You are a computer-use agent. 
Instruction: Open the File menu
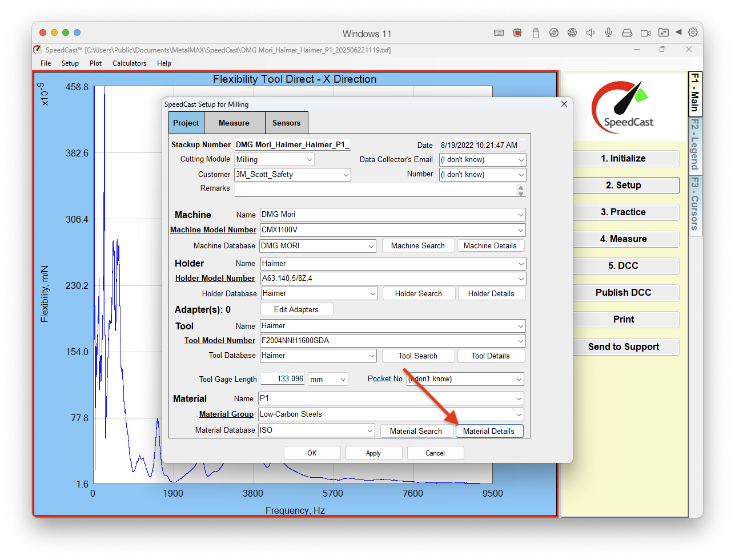[46, 63]
